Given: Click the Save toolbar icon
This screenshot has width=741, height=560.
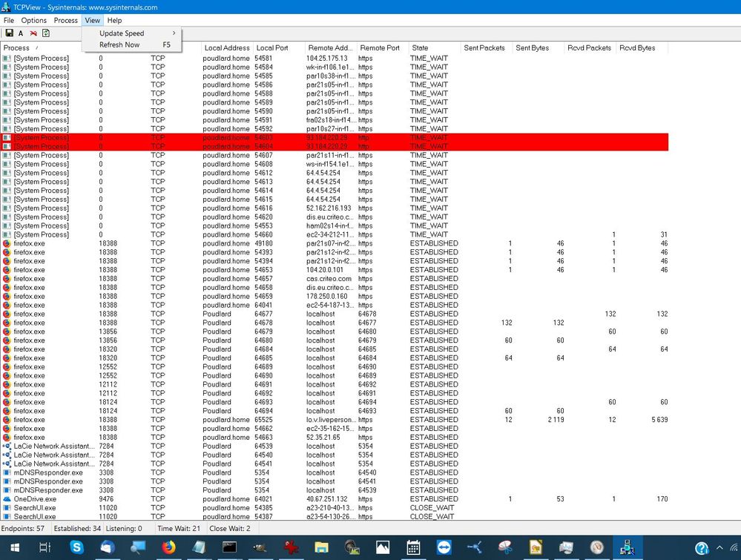Looking at the screenshot, I should [x=9, y=33].
